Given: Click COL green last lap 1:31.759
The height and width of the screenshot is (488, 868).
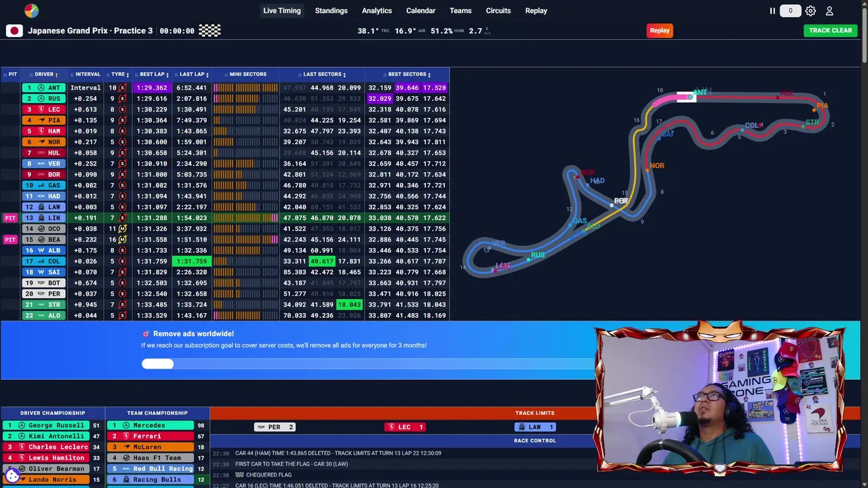Looking at the screenshot, I should (192, 261).
